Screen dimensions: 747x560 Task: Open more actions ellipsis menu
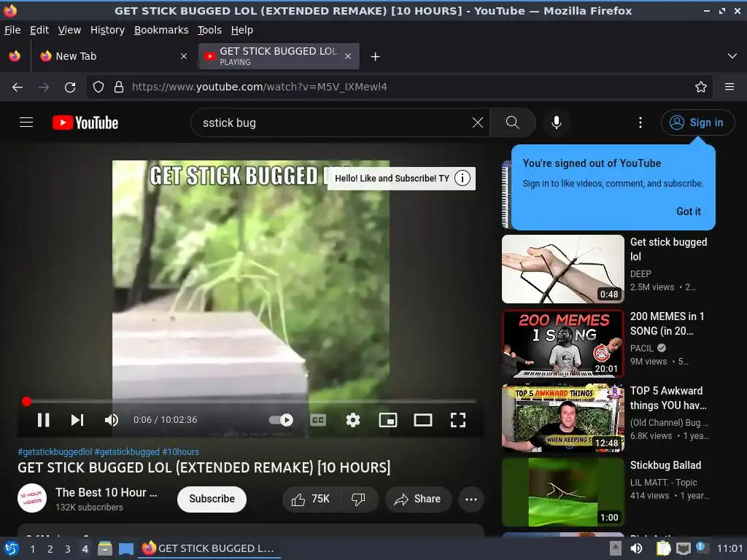click(471, 499)
